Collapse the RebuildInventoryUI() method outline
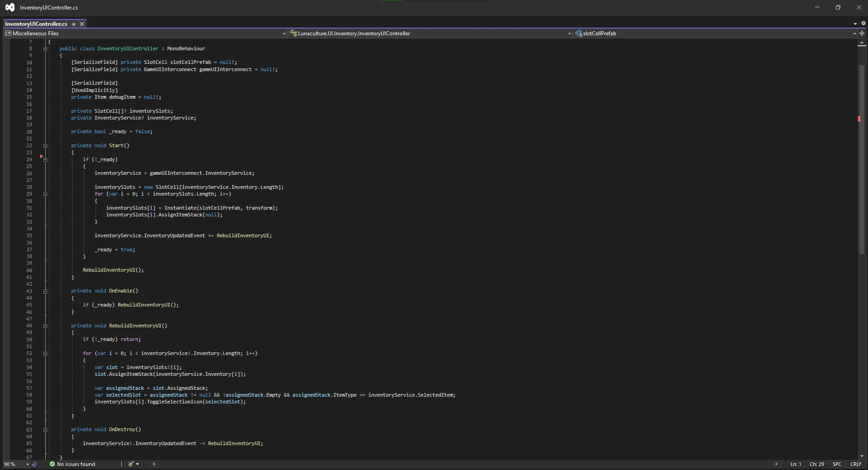This screenshot has width=868, height=470. tap(45, 326)
